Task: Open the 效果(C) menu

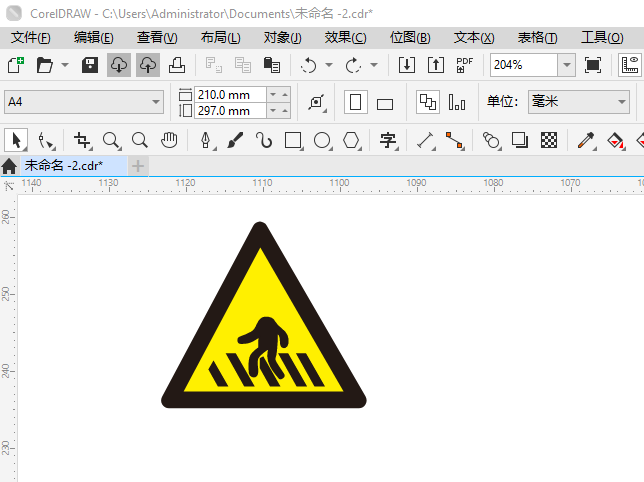Action: pyautogui.click(x=345, y=38)
